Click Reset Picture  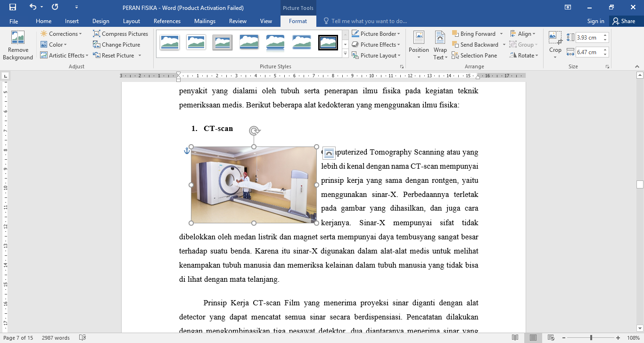114,56
